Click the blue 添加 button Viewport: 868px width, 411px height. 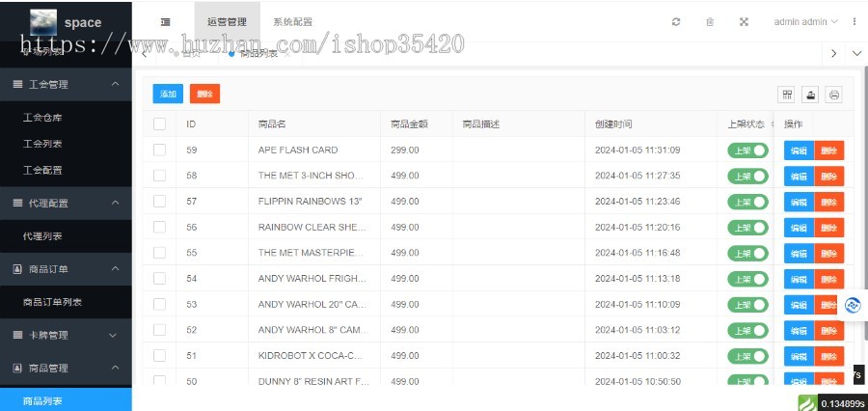tap(168, 94)
